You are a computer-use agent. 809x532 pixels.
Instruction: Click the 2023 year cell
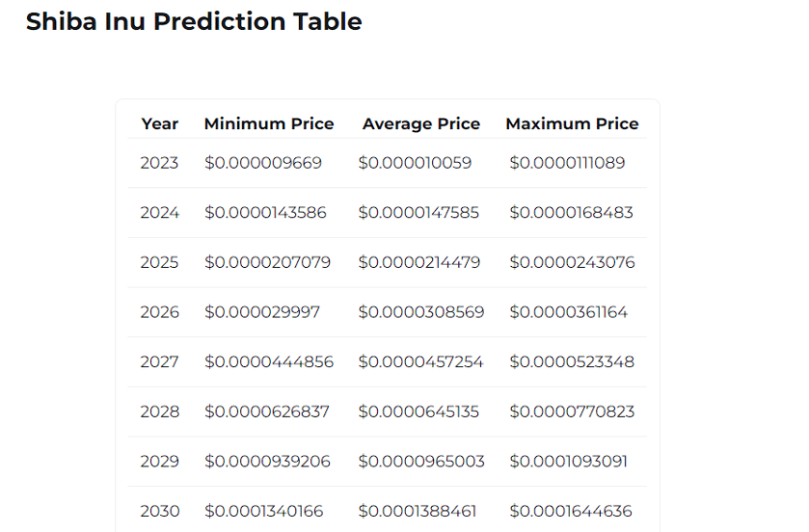159,163
